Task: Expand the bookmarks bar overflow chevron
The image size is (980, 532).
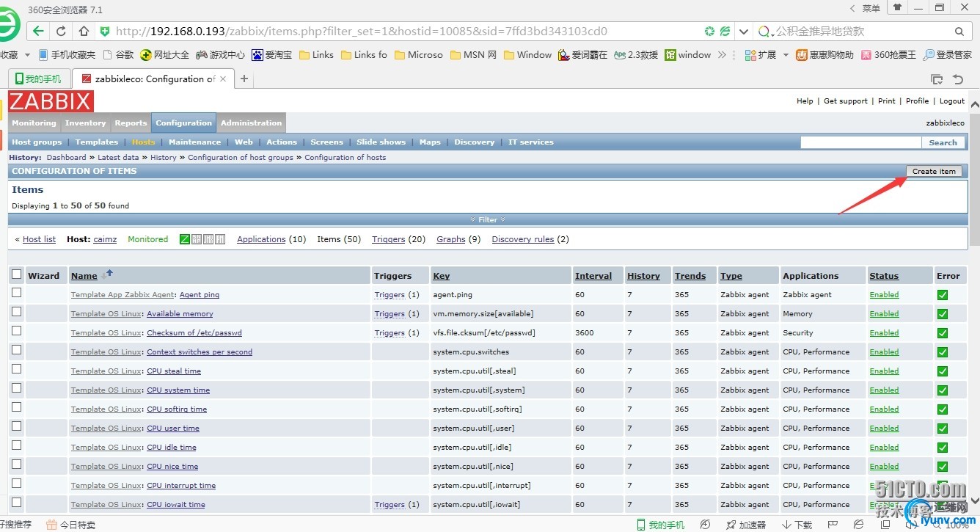Action: pyautogui.click(x=722, y=55)
